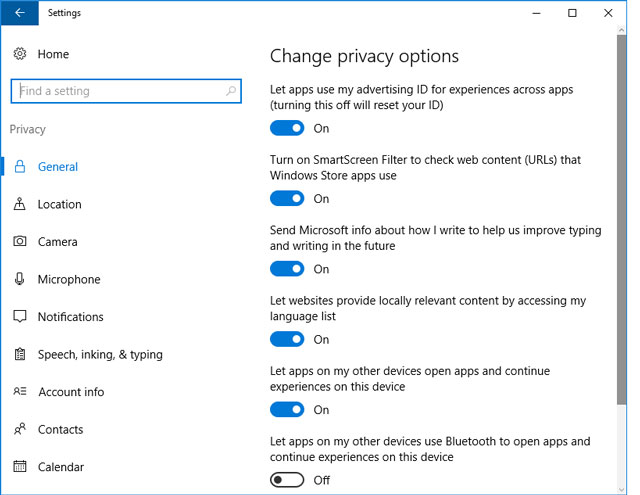Click the Notifications speech bubble icon

point(20,317)
